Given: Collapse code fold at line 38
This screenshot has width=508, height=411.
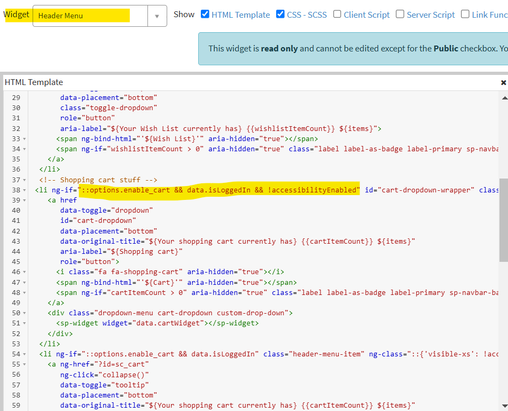Looking at the screenshot, I should click(x=24, y=190).
